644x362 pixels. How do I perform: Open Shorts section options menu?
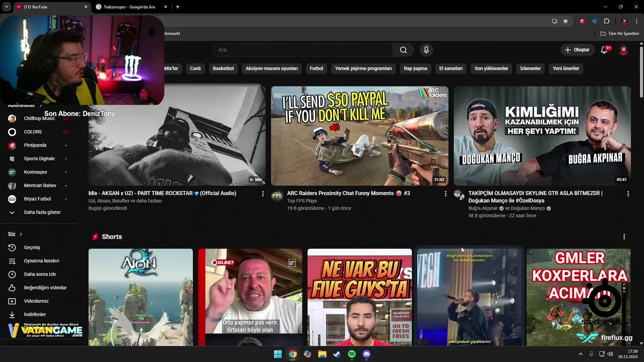(624, 237)
